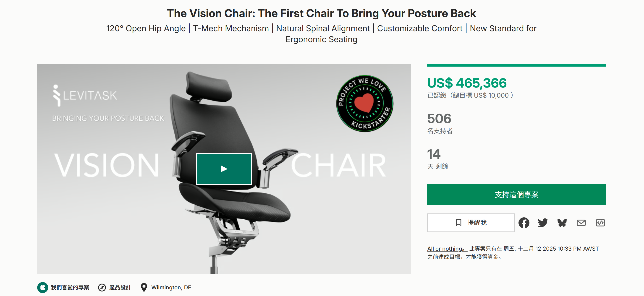Select the 產品設計 compass icon
Viewport: 644px width, 296px height.
102,288
